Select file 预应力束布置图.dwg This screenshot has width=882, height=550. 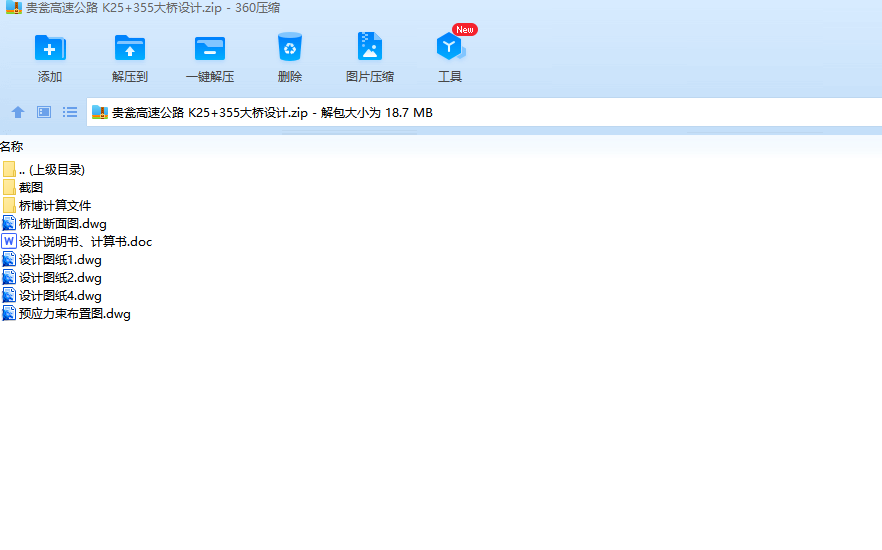(66, 313)
